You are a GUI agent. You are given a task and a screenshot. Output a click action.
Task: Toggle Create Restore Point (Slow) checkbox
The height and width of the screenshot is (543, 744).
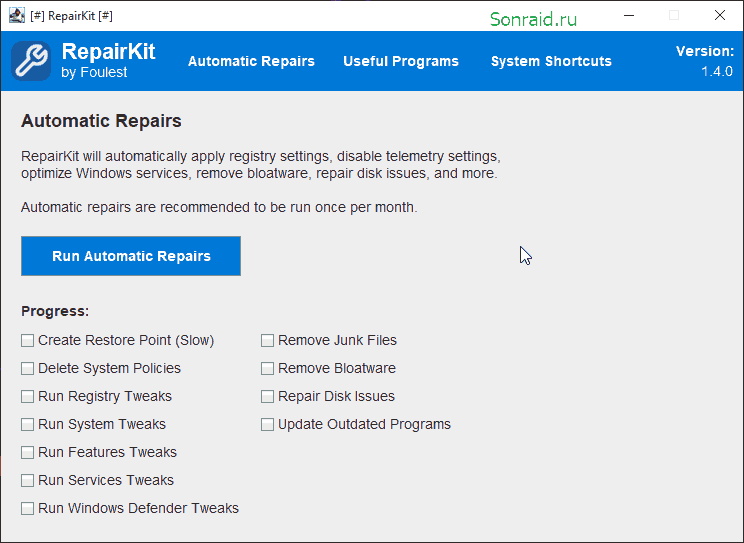pos(28,340)
